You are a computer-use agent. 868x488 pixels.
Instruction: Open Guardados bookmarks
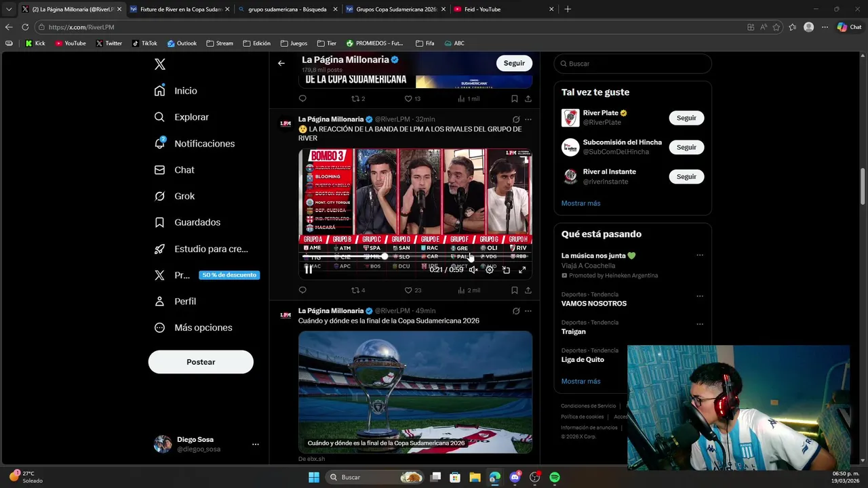187,222
